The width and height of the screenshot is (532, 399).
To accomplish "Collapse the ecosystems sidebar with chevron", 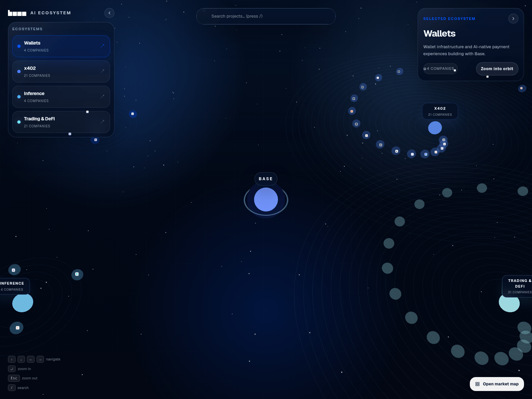I will click(109, 13).
